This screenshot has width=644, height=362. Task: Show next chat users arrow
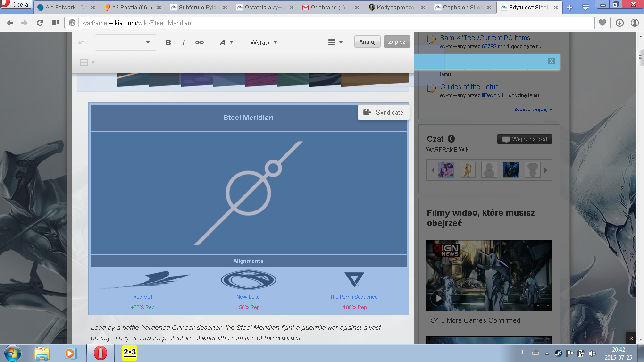[x=546, y=170]
